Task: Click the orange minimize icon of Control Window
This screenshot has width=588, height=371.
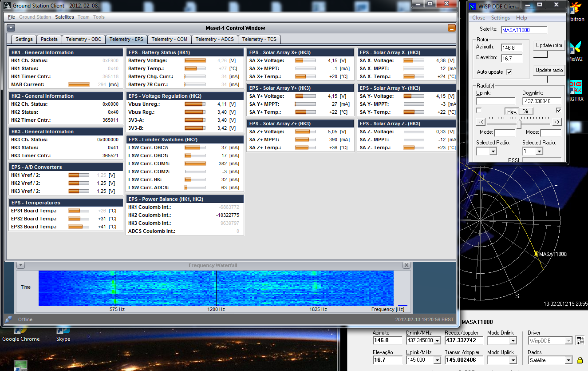Action: point(451,28)
